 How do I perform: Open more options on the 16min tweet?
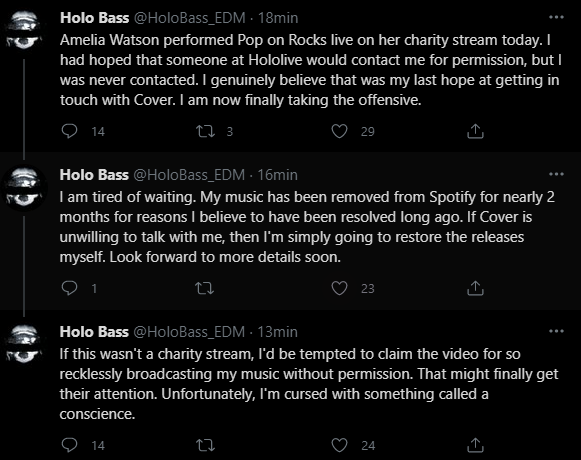pyautogui.click(x=556, y=174)
